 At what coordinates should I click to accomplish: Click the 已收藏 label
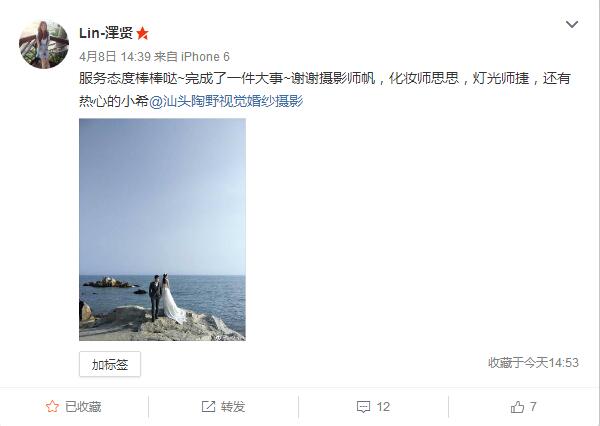[x=83, y=406]
